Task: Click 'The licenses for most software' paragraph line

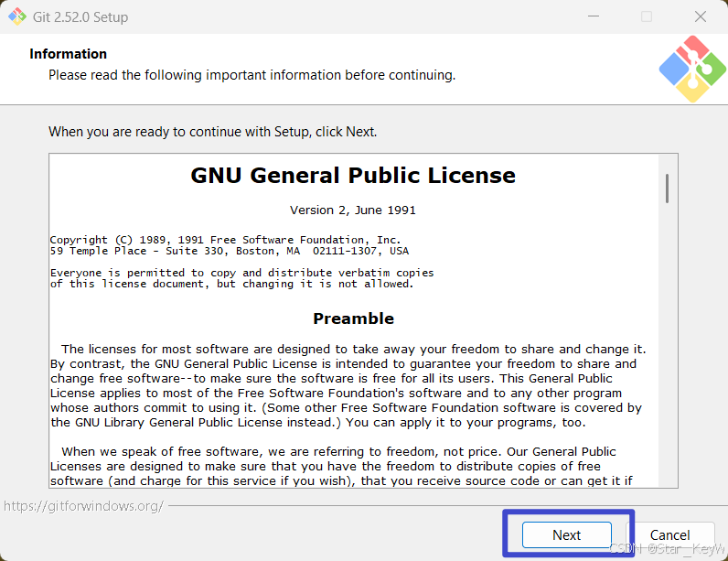Action: 353,350
